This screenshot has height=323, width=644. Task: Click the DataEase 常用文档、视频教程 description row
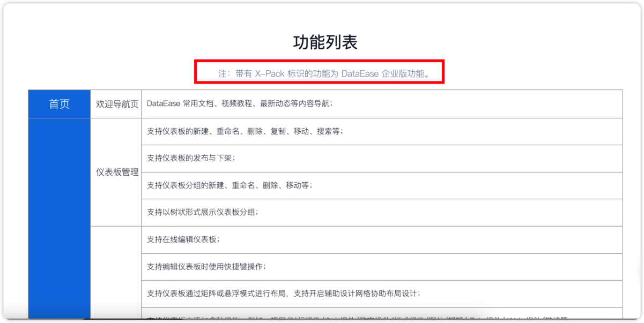click(x=382, y=104)
